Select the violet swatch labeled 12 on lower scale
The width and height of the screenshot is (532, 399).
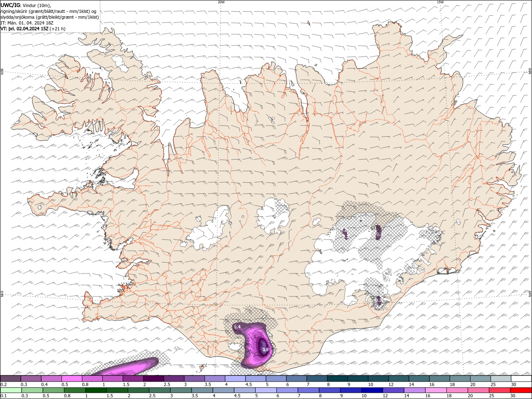pos(393,390)
